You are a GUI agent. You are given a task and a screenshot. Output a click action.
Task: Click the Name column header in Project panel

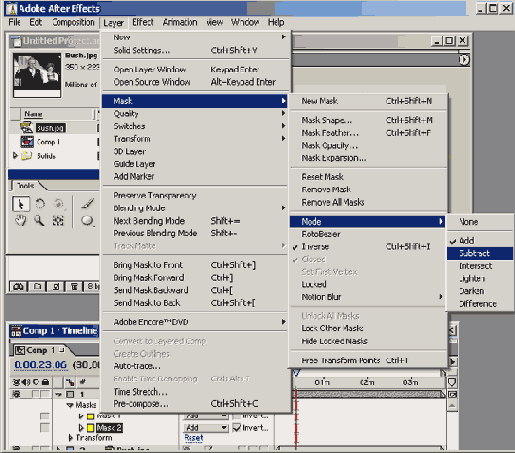[56, 114]
